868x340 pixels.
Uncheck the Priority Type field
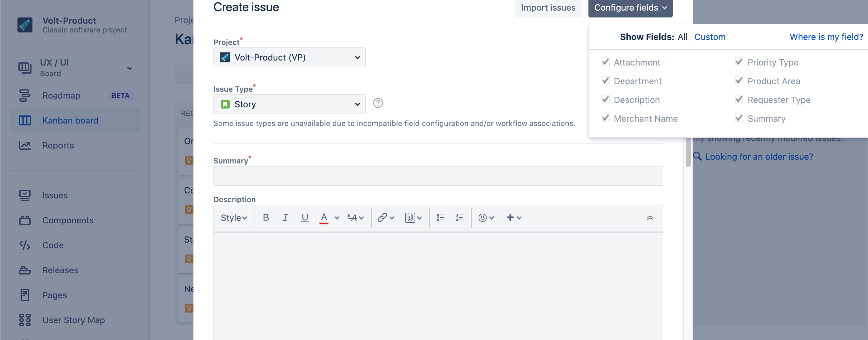pyautogui.click(x=739, y=62)
